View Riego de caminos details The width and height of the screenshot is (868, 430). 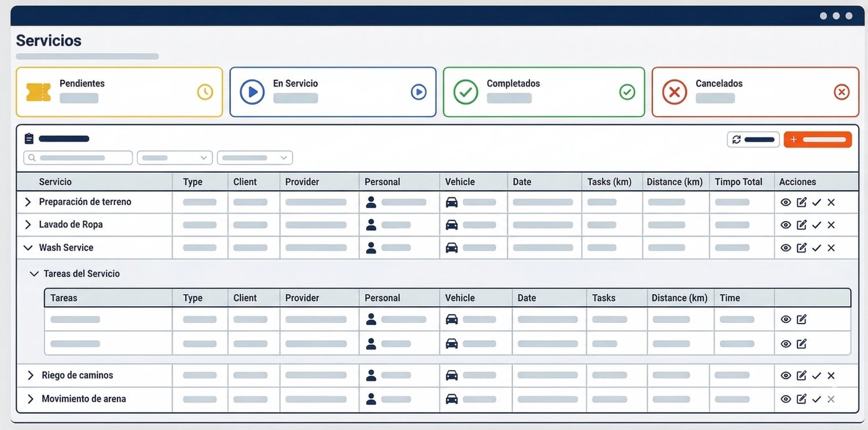click(786, 376)
